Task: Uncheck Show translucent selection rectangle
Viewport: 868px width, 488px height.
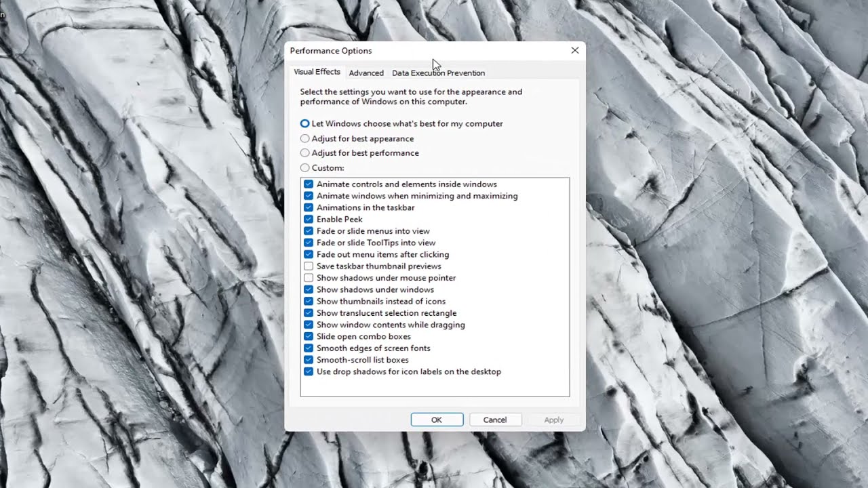Action: coord(309,313)
